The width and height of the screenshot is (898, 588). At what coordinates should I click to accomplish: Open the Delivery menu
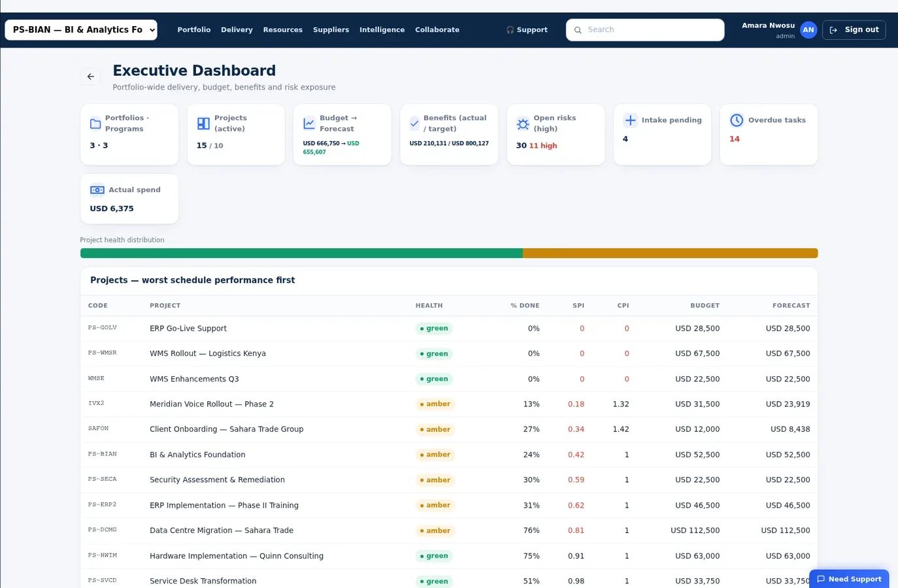click(237, 30)
